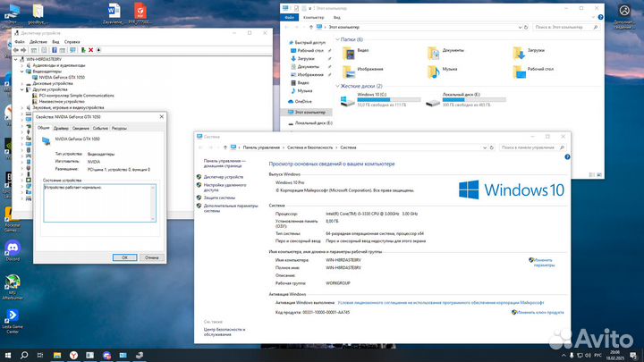Click green update driver icon in toolbar
This screenshot has height=362, width=644.
point(83,50)
